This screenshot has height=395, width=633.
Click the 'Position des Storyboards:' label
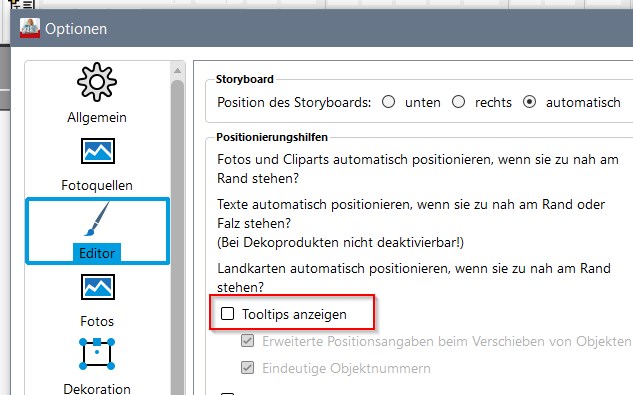[x=294, y=102]
